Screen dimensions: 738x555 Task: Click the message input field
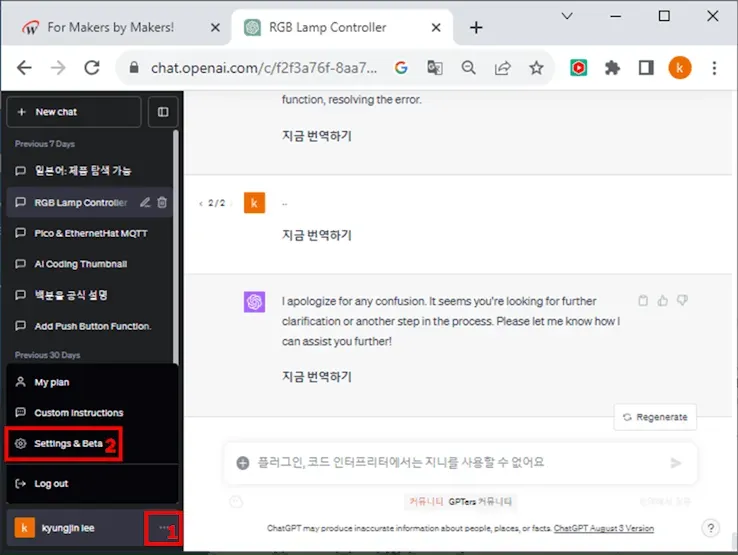click(x=459, y=463)
